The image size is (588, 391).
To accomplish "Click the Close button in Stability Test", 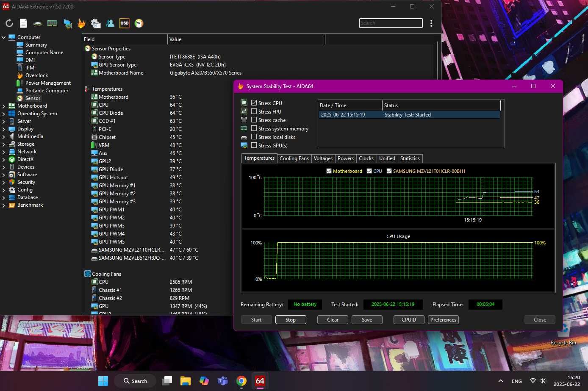I will tap(540, 320).
